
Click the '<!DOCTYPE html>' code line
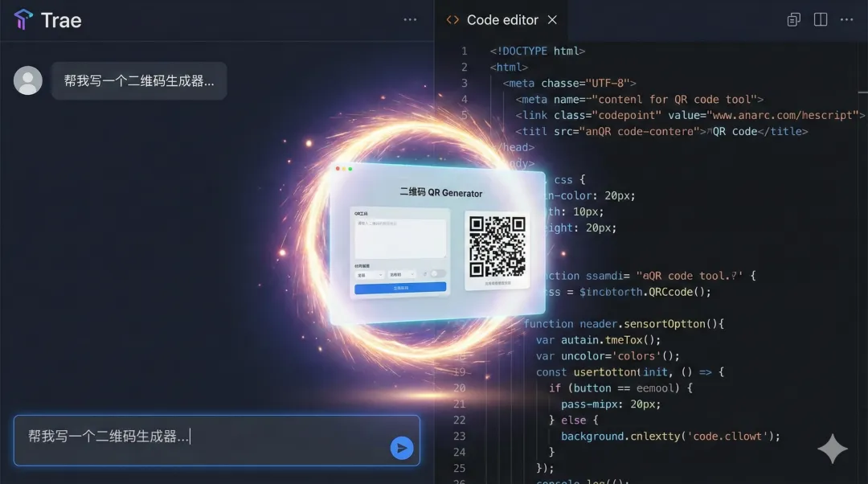click(537, 51)
